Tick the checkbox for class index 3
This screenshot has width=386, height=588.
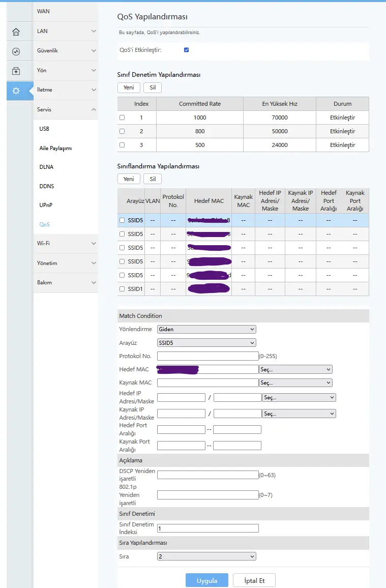(122, 145)
